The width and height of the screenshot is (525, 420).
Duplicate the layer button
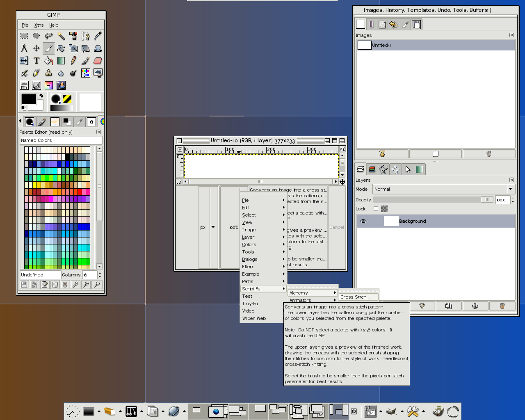(449, 306)
